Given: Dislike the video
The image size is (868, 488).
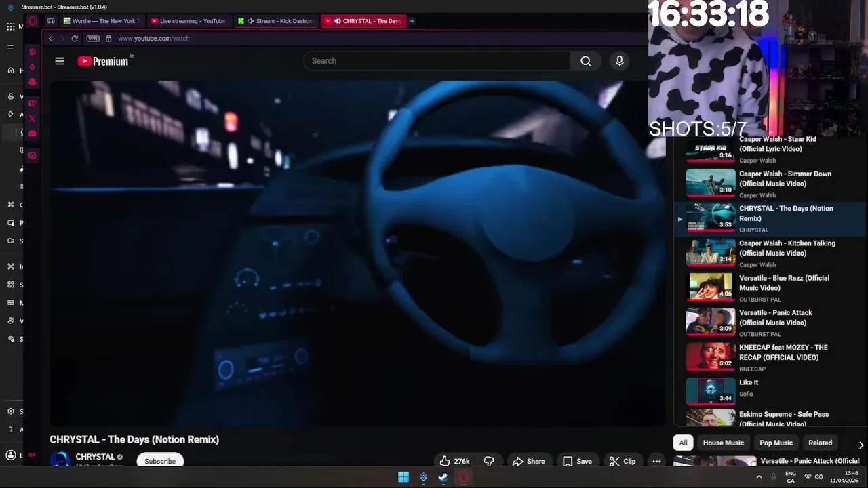Looking at the screenshot, I should 489,461.
